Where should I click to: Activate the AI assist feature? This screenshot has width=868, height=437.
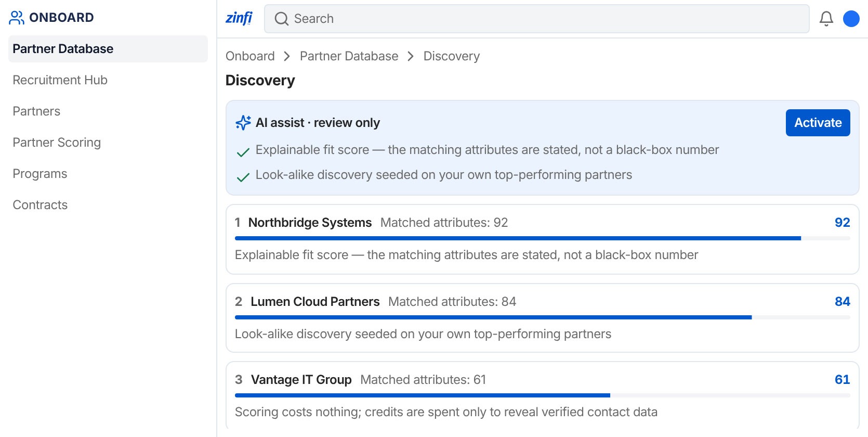pyautogui.click(x=818, y=123)
